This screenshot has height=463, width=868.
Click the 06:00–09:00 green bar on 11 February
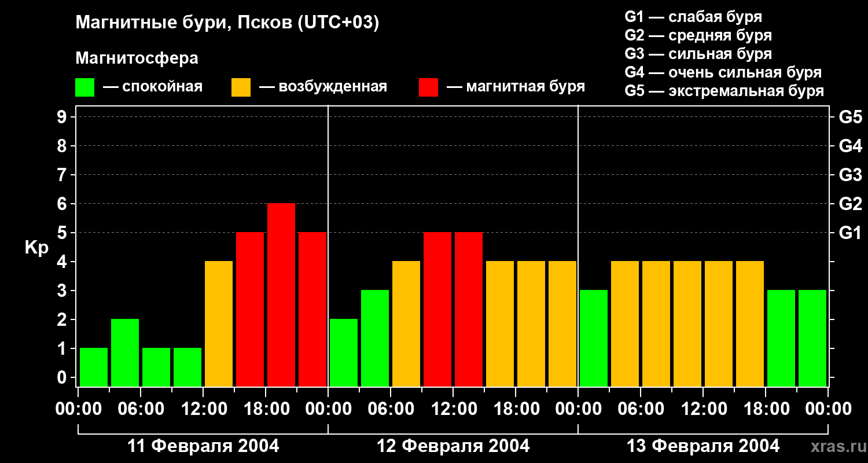[156, 367]
